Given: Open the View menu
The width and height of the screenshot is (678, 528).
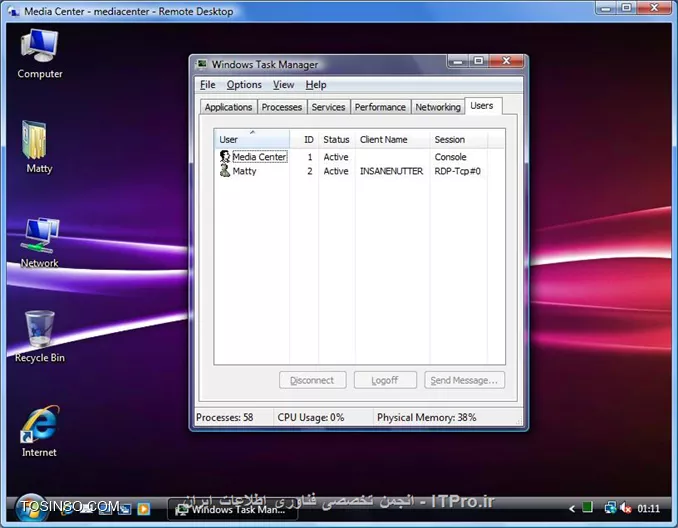Looking at the screenshot, I should (x=283, y=85).
